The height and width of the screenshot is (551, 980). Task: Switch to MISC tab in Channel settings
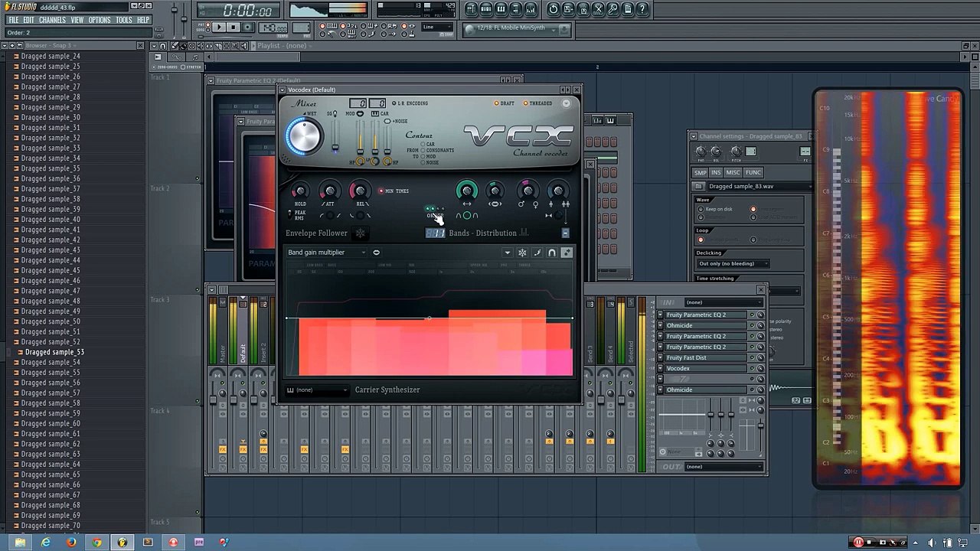coord(733,173)
